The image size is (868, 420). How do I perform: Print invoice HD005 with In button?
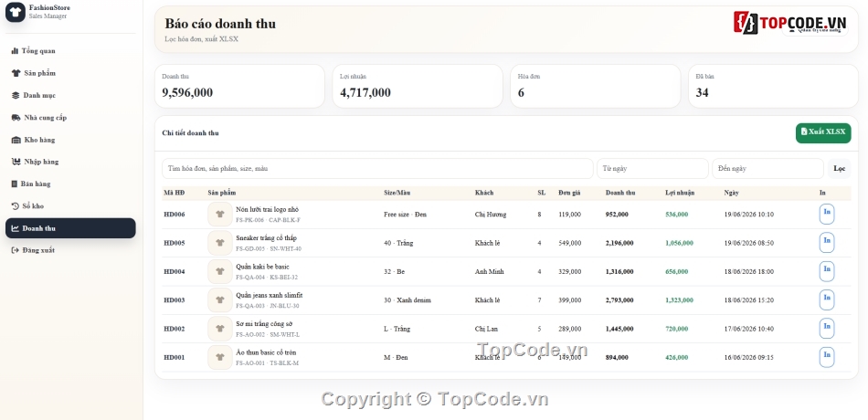click(827, 243)
